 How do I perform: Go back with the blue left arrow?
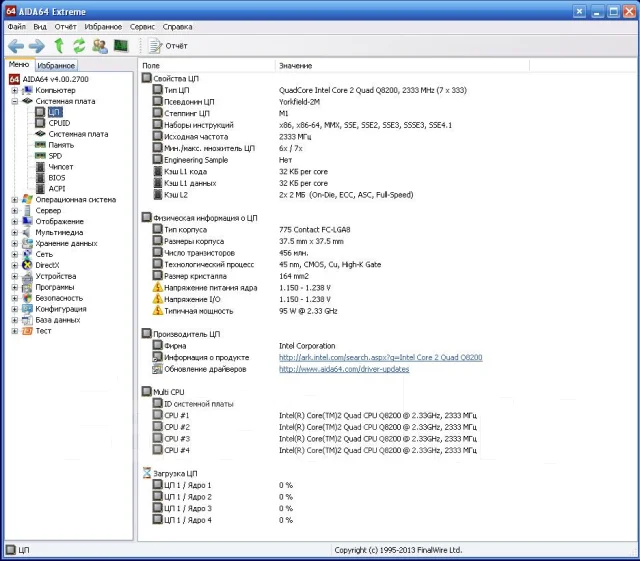tap(16, 46)
